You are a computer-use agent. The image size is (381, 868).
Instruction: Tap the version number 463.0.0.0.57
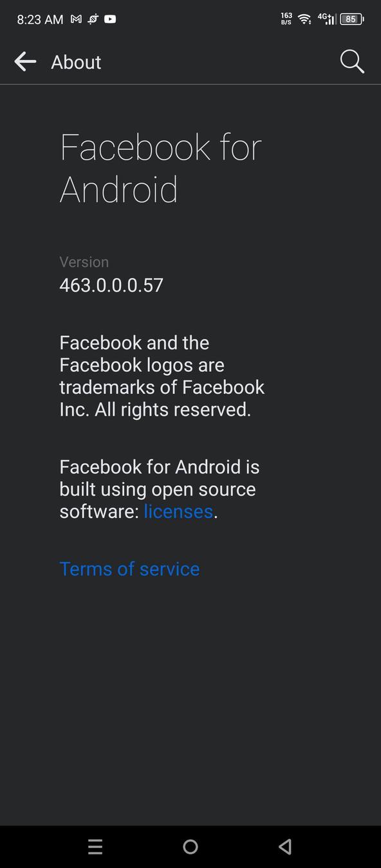click(x=111, y=285)
